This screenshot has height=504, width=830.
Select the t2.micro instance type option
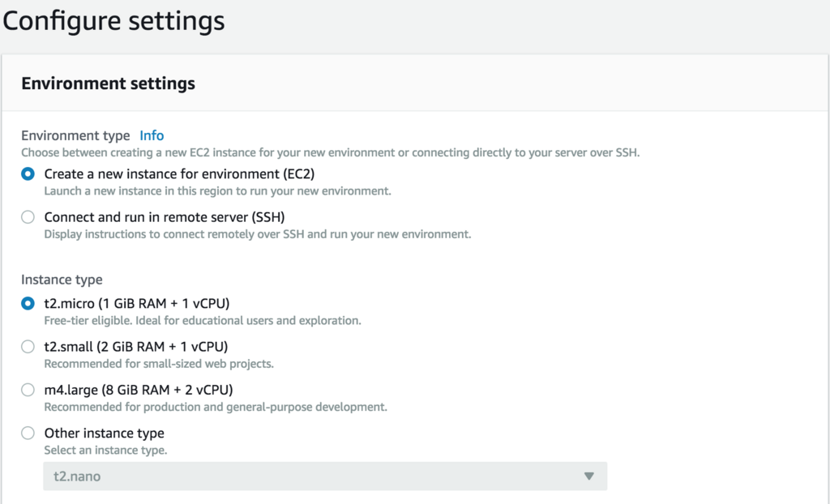click(x=28, y=304)
